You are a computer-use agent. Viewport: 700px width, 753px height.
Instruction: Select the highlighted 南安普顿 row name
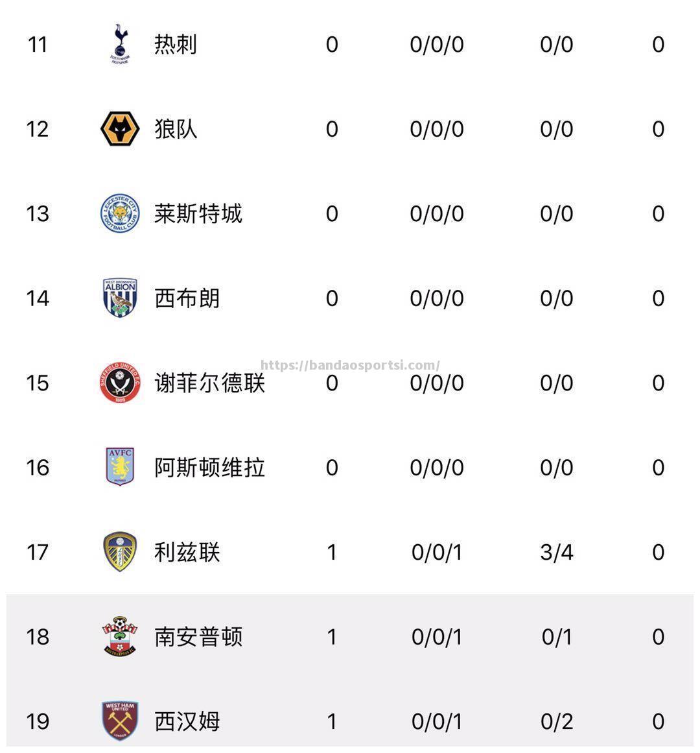(x=198, y=637)
